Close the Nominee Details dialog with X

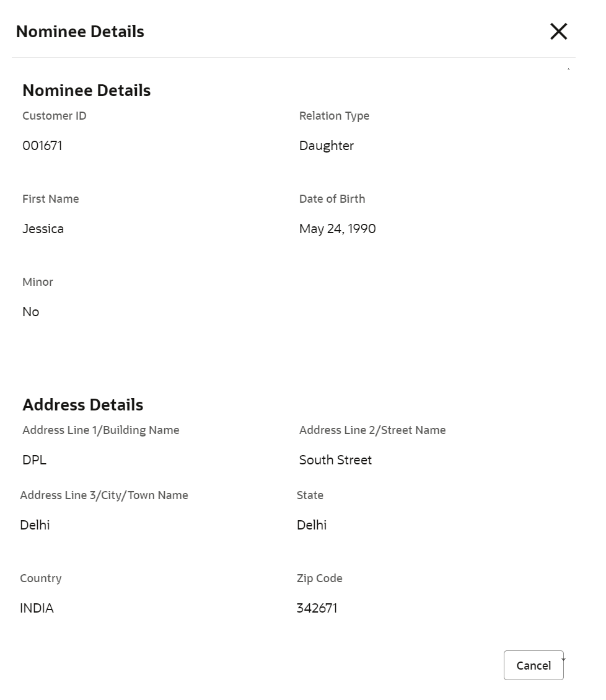coord(558,32)
